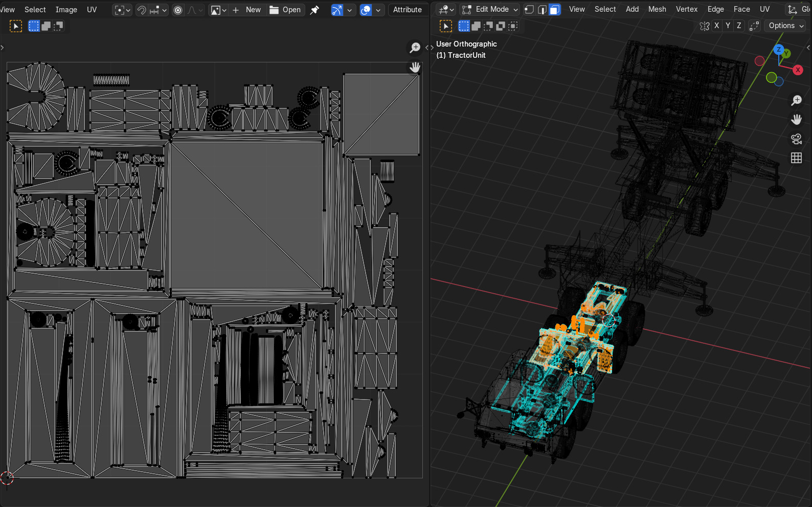Toggle Z axis mirror option
This screenshot has height=507, width=812.
(739, 26)
